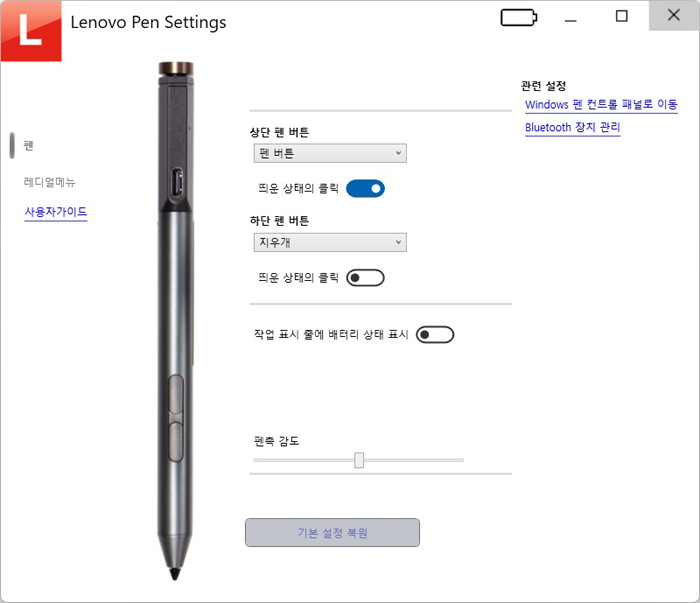Screen dimensions: 700x603
Task: Disable hover click for 상단 펜 버튼
Action: 365,189
